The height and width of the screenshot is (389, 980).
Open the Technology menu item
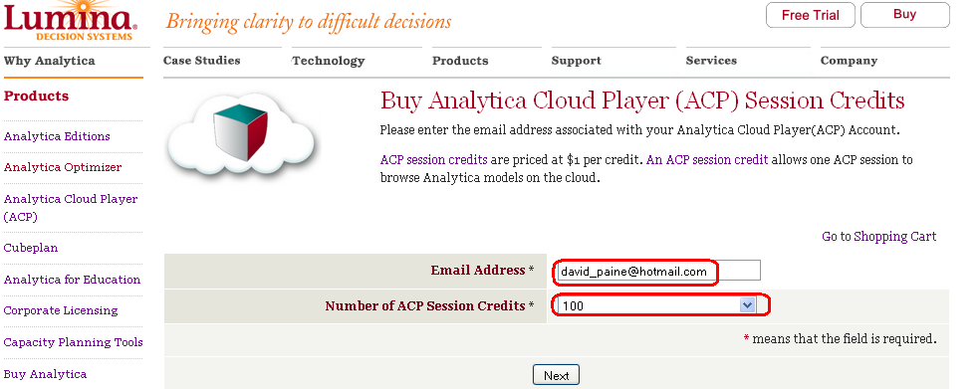click(x=328, y=62)
